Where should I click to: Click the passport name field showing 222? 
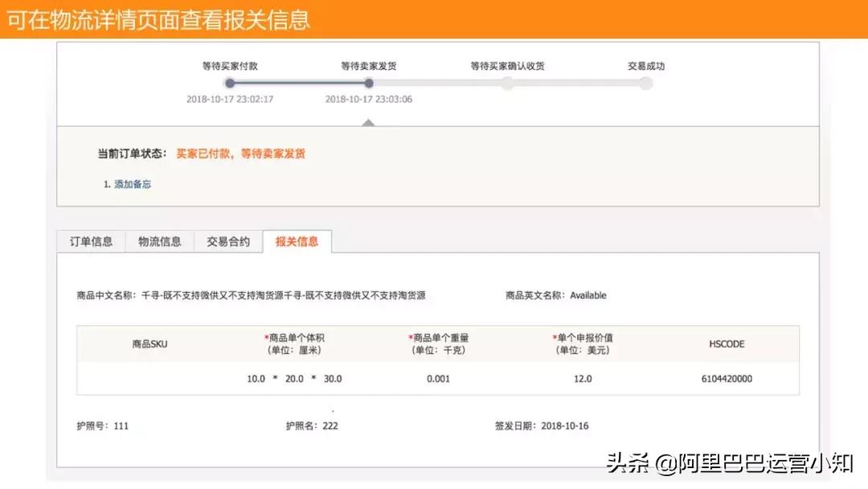(331, 426)
